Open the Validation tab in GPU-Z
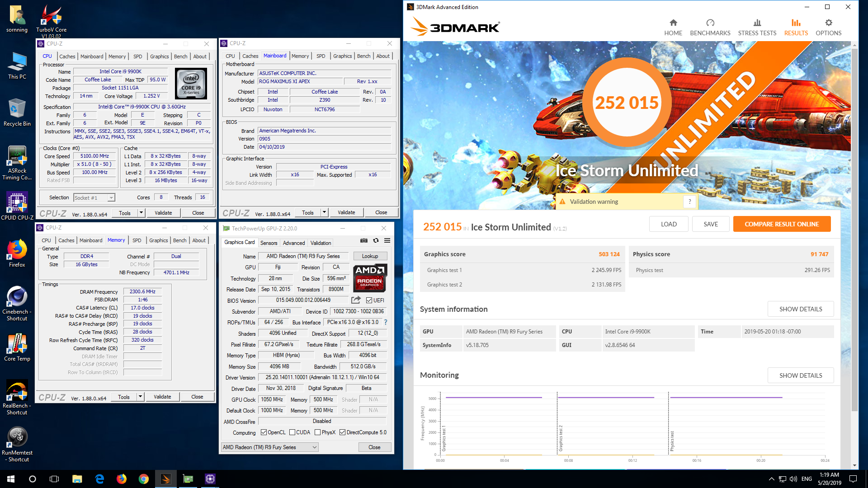The height and width of the screenshot is (488, 868). pyautogui.click(x=321, y=243)
